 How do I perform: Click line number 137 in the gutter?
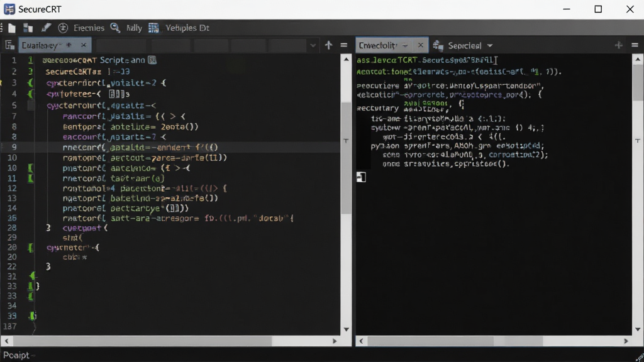pos(10,326)
